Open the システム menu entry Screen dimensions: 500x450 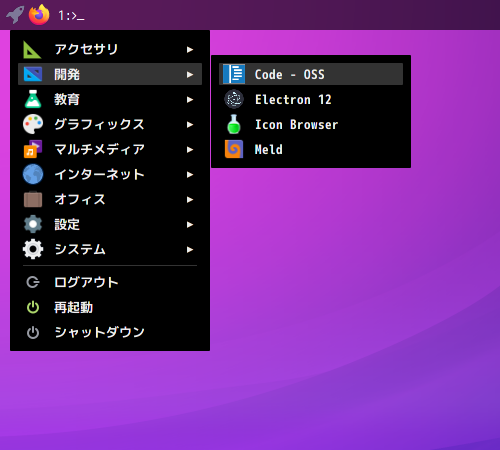(110, 249)
